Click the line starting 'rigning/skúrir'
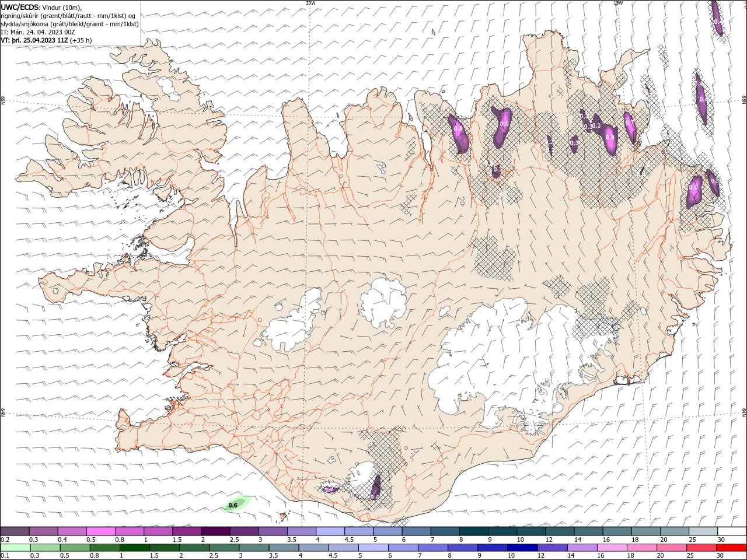747x560 pixels. (x=68, y=16)
